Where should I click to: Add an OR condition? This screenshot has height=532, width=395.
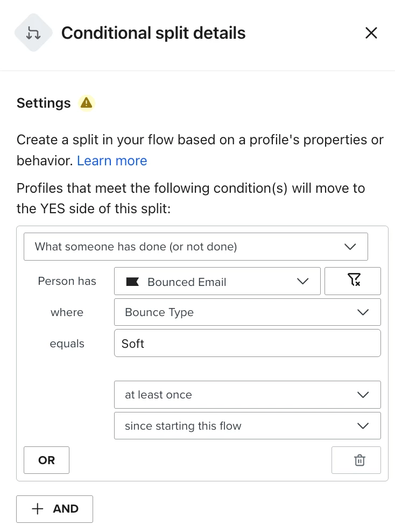(46, 460)
